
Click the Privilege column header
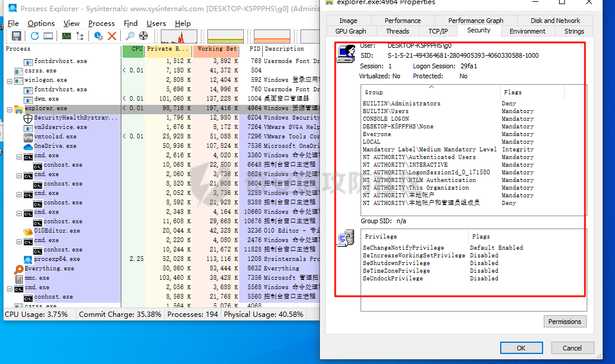tap(415, 237)
